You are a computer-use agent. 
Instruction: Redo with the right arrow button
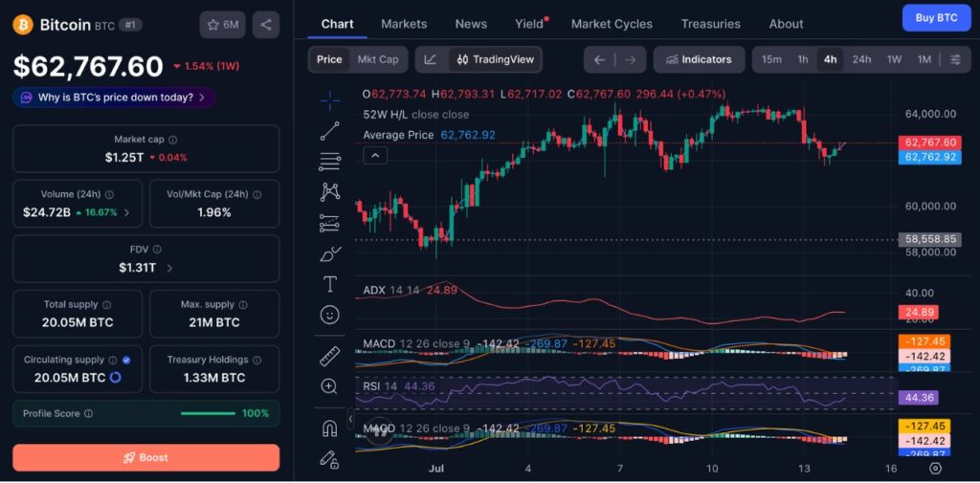630,59
